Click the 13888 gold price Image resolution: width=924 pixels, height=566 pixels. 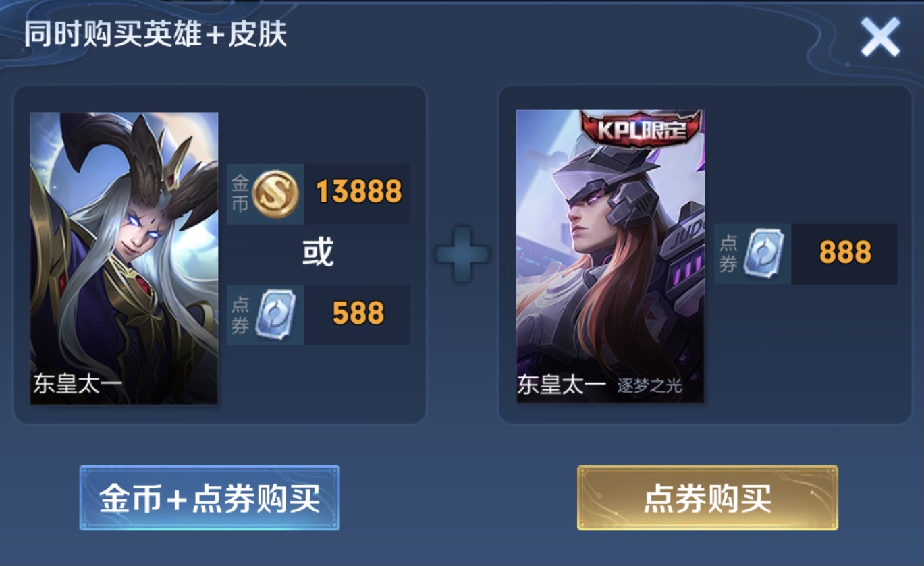tap(358, 193)
